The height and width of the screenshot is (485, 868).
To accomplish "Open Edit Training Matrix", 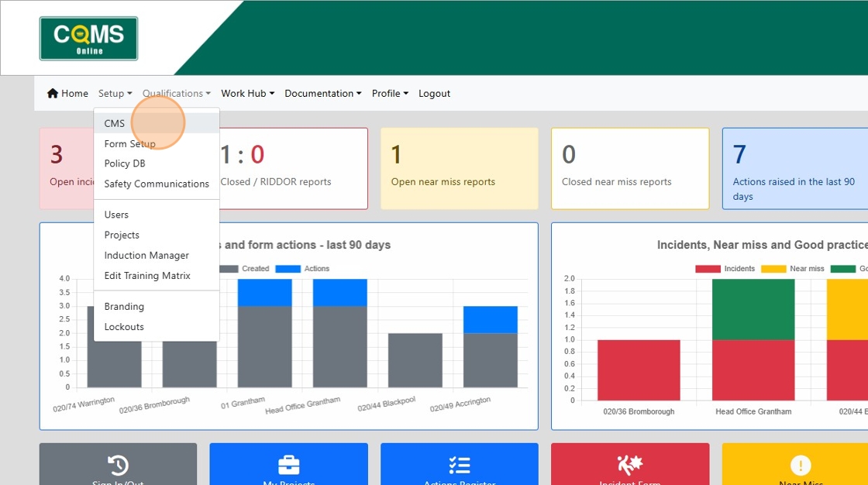I will [147, 275].
